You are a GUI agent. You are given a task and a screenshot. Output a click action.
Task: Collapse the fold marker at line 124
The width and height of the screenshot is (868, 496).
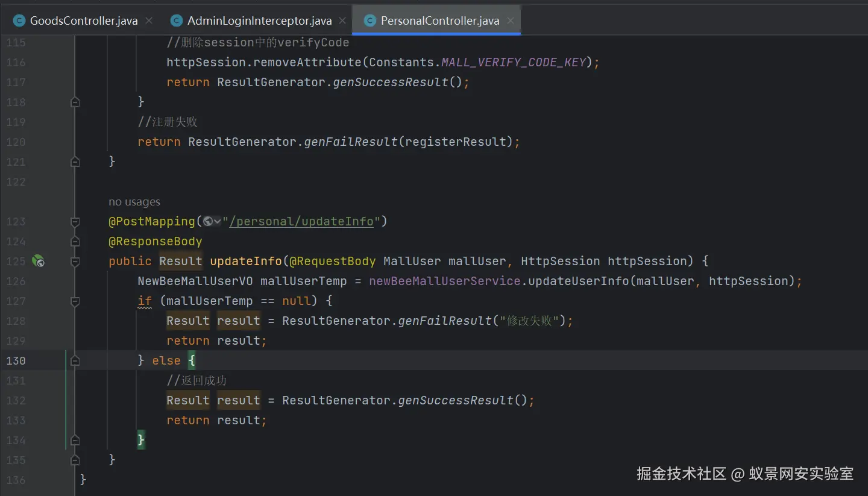point(75,242)
